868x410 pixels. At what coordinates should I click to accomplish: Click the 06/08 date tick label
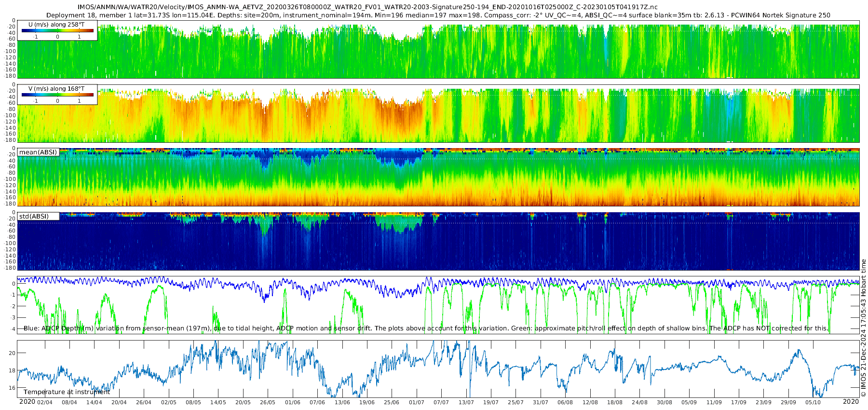(x=565, y=402)
